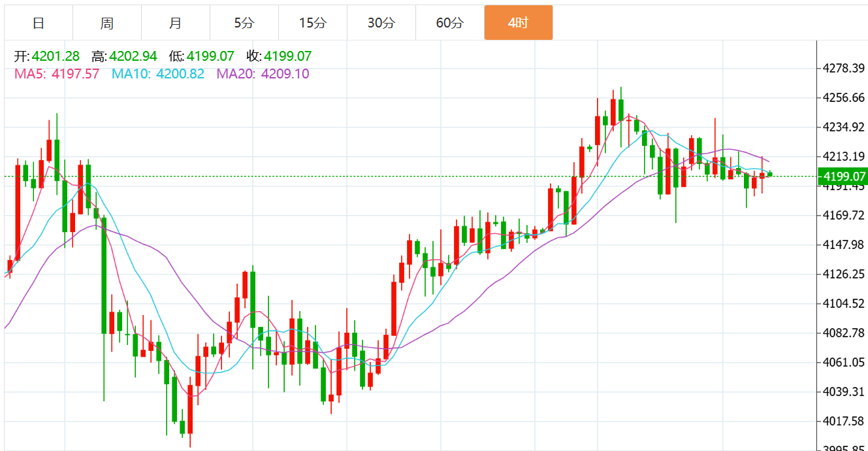Click the 4039.31 price axis label
The width and height of the screenshot is (868, 451).
pos(844,392)
